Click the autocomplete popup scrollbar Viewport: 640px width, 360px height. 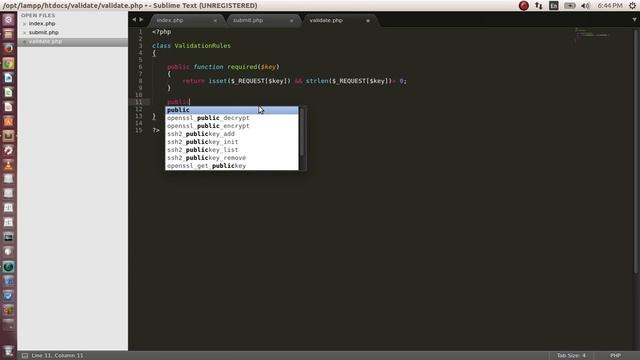[302, 132]
